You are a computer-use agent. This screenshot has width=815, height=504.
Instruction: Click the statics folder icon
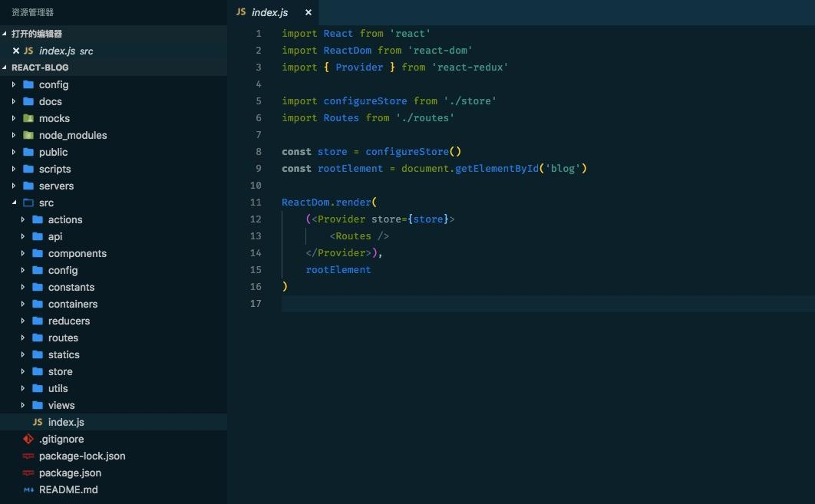(x=38, y=354)
